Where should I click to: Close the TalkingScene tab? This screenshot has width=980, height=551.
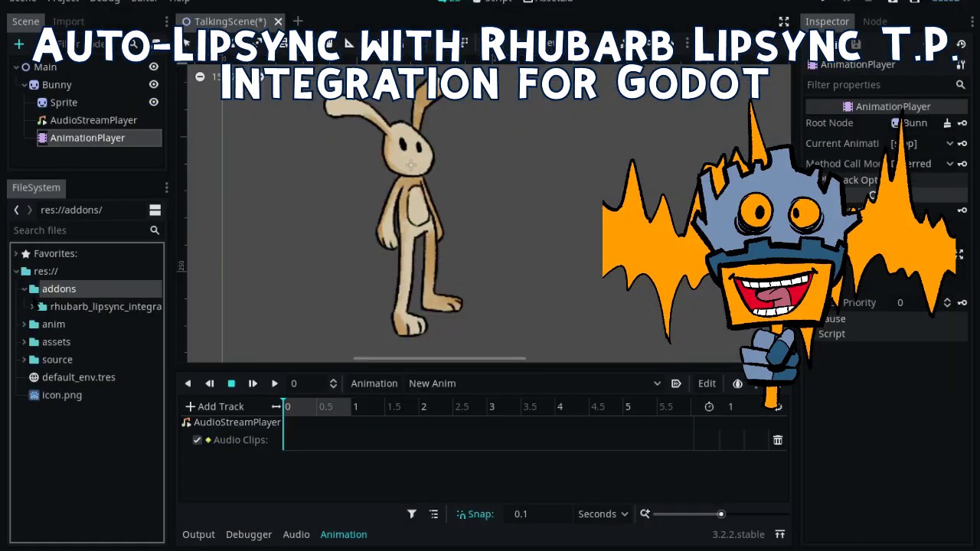278,21
